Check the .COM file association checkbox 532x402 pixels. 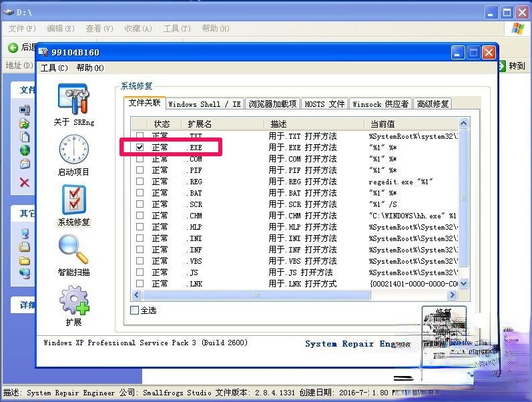click(140, 158)
